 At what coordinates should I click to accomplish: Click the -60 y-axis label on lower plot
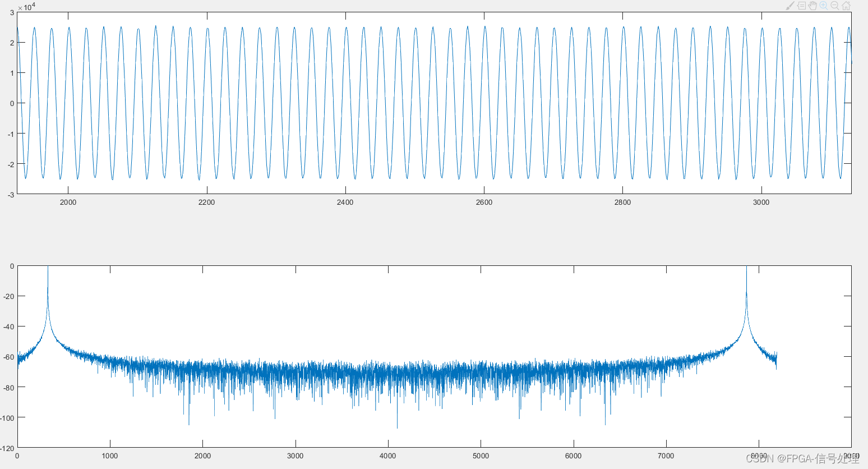tap(9, 357)
